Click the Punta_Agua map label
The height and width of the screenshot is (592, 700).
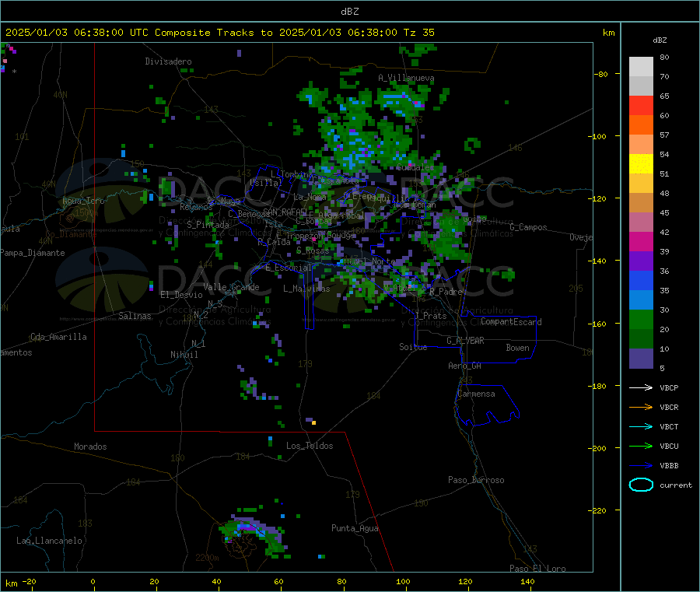pos(355,529)
